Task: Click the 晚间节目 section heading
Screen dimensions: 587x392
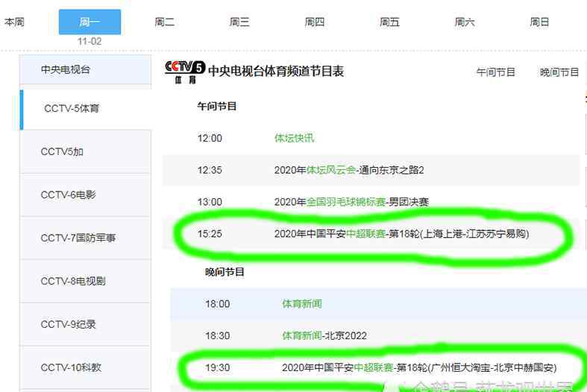Action: 225,272
